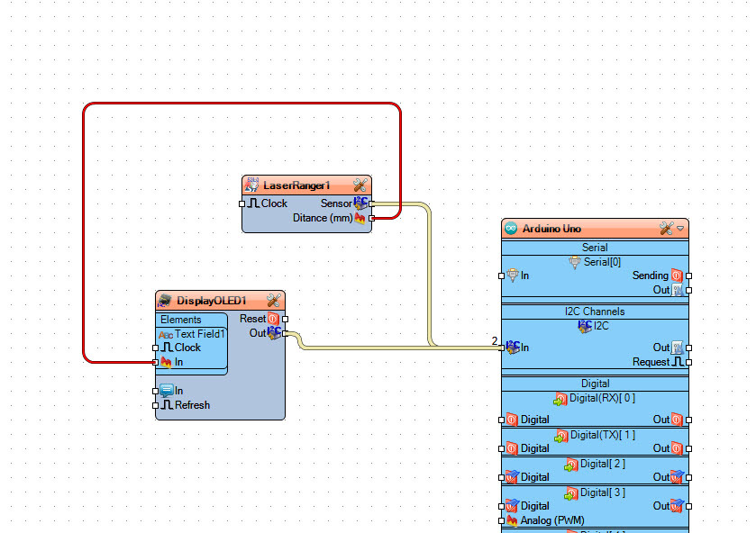Select DisplayOLED1 Reset pin icon
The image size is (756, 533).
click(273, 319)
